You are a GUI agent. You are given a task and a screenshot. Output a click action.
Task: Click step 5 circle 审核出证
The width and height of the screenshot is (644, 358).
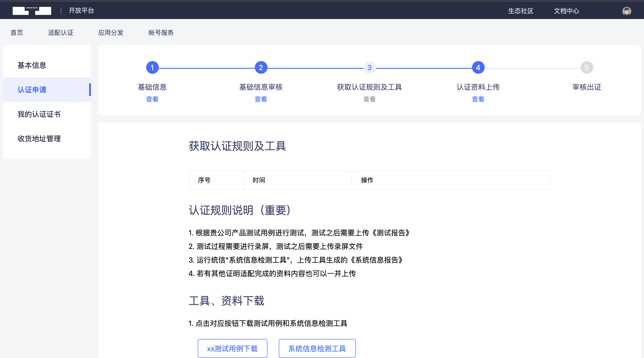[x=587, y=67]
